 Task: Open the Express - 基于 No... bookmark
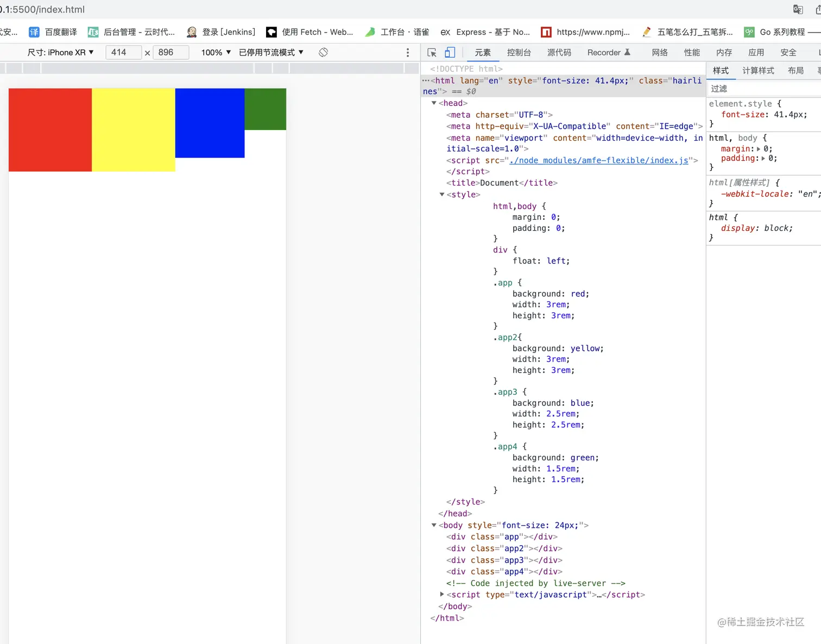(x=485, y=32)
